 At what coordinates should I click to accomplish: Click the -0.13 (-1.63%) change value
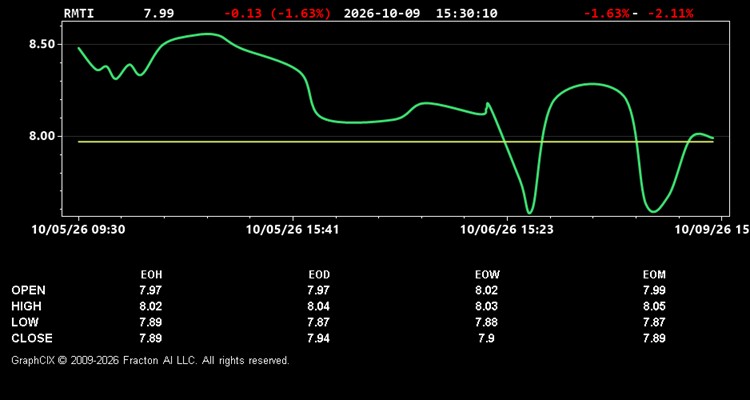pos(277,13)
